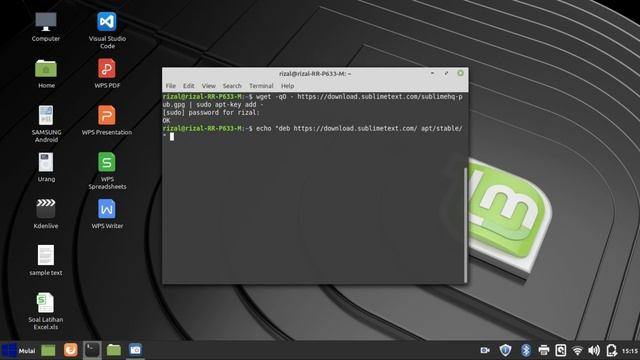This screenshot has width=640, height=360.
Task: Open the file manager panel launcher
Action: 114,350
